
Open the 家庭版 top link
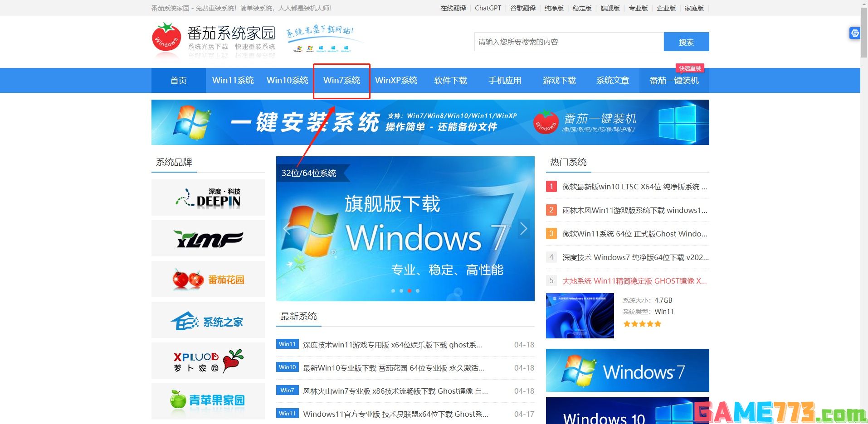[x=694, y=8]
